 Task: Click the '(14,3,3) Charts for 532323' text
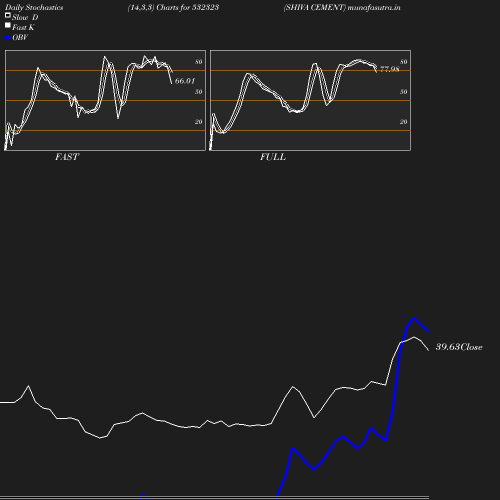173,8
